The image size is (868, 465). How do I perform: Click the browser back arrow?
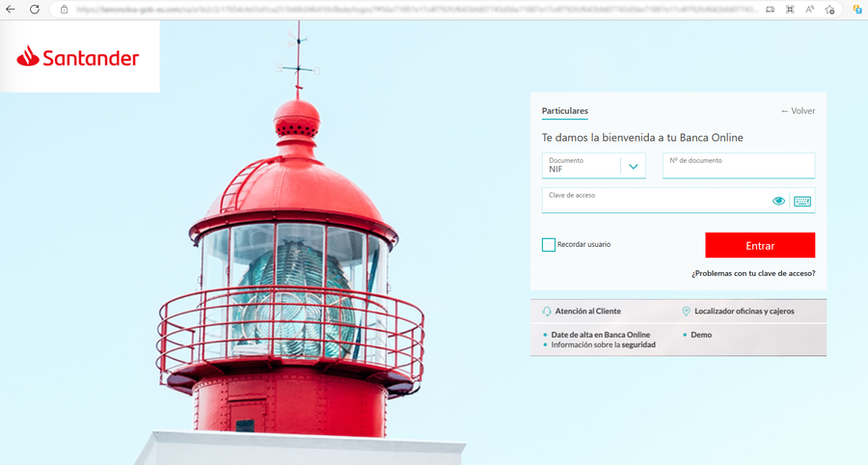tap(12, 9)
